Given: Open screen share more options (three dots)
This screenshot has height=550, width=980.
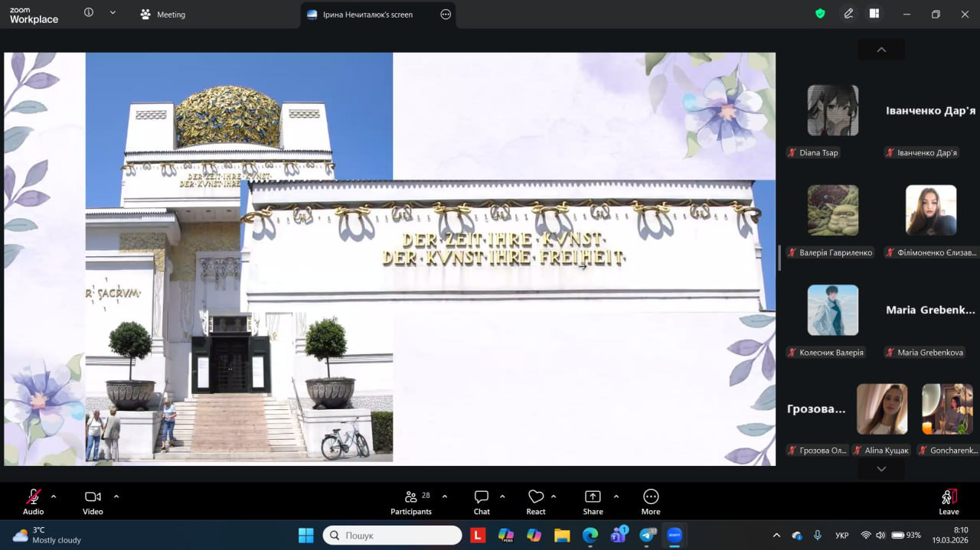Looking at the screenshot, I should tap(446, 15).
